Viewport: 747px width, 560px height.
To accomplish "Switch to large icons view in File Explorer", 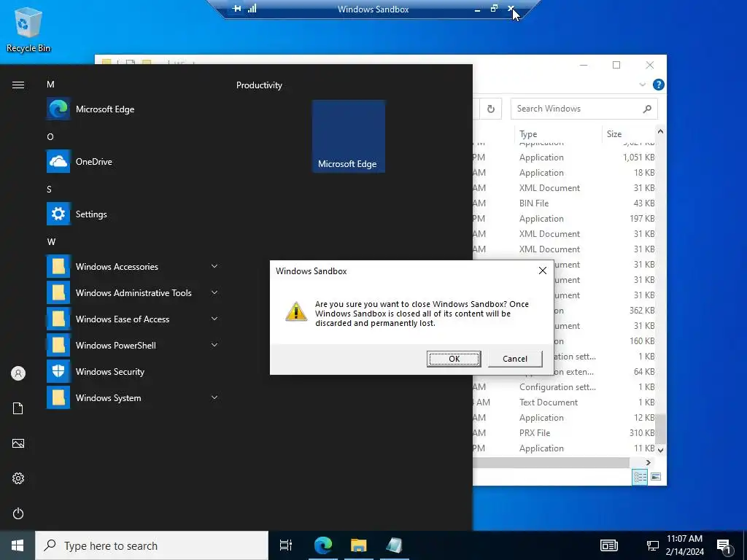I will [x=656, y=477].
